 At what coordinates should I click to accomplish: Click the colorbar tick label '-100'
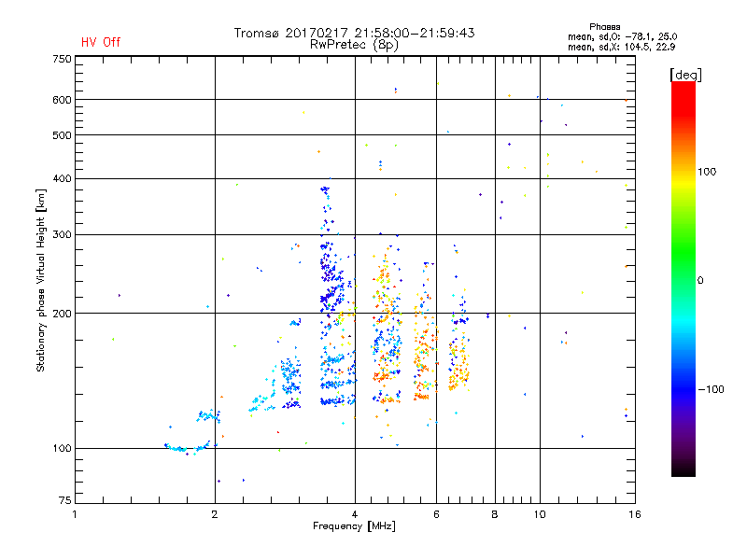pos(711,389)
